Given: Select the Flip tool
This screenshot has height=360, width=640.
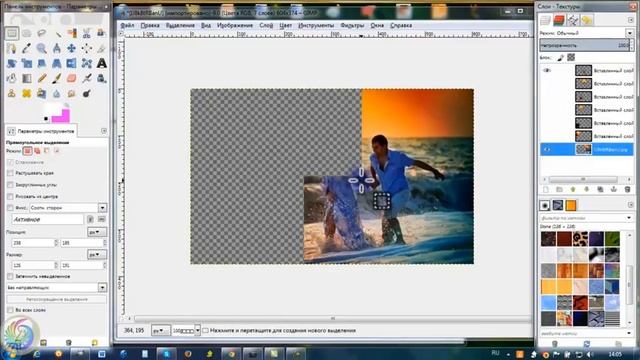Looking at the screenshot, I should tap(72, 63).
